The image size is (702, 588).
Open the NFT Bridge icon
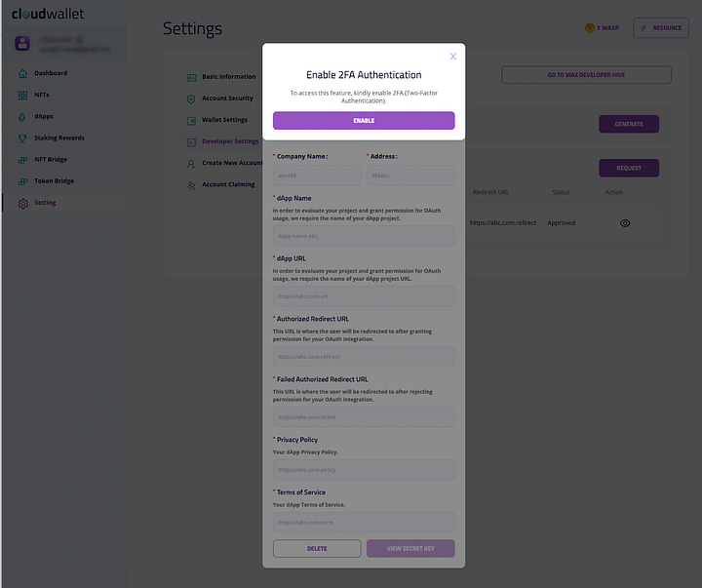[x=22, y=160]
